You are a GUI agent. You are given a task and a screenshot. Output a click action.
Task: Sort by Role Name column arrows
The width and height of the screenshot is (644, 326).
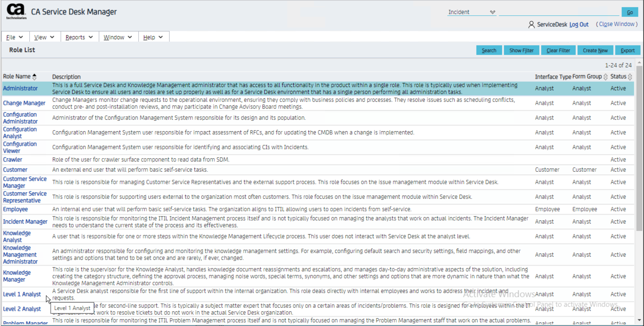[35, 77]
